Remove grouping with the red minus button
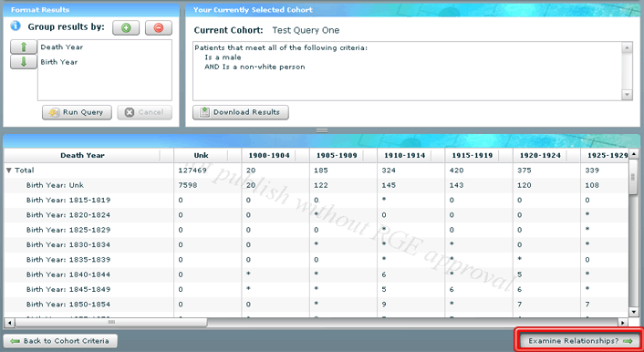Image resolution: width=644 pixels, height=352 pixels. pyautogui.click(x=159, y=28)
